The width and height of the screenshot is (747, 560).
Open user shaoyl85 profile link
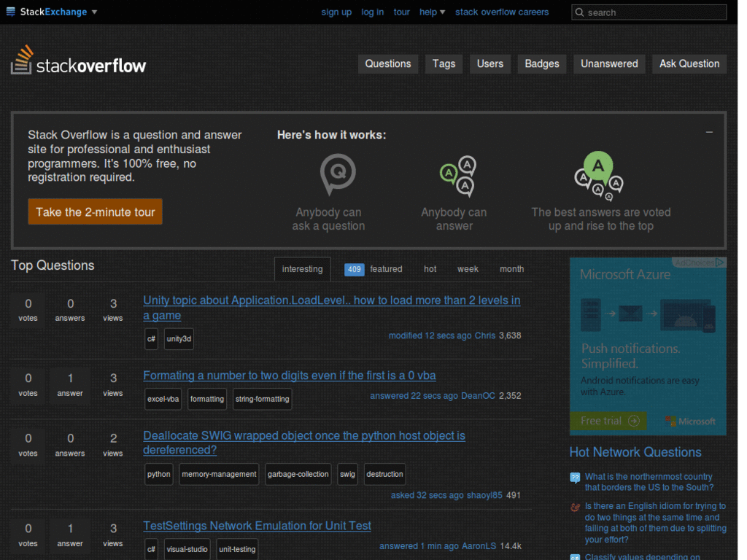click(484, 495)
